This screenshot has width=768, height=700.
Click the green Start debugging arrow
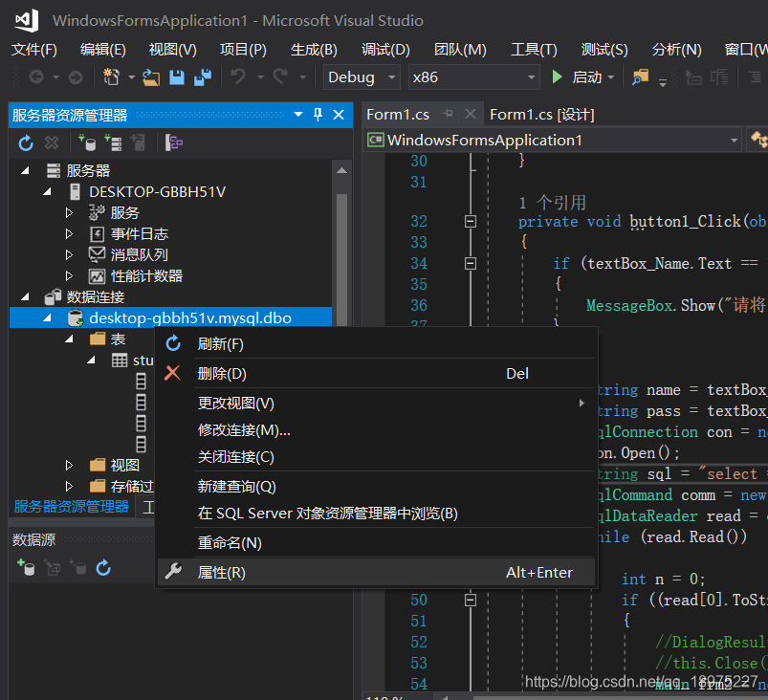click(557, 77)
